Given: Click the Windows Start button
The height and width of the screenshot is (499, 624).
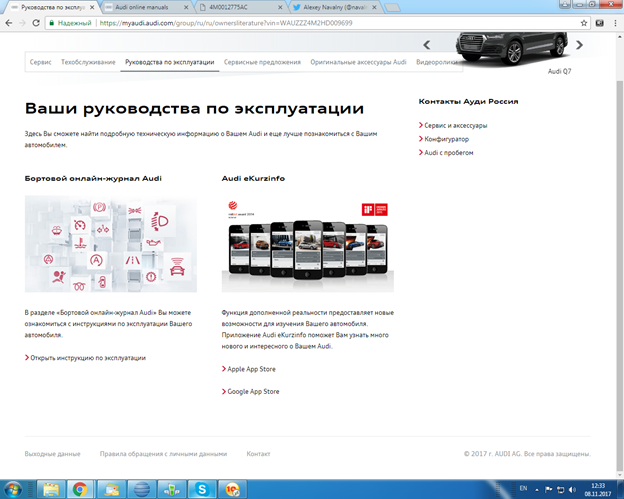Looking at the screenshot, I should (14, 489).
